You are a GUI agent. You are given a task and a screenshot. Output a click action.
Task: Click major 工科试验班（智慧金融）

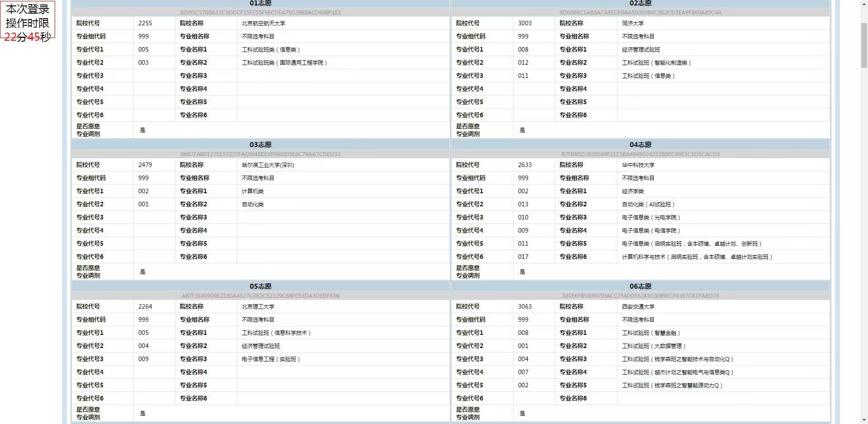click(651, 333)
